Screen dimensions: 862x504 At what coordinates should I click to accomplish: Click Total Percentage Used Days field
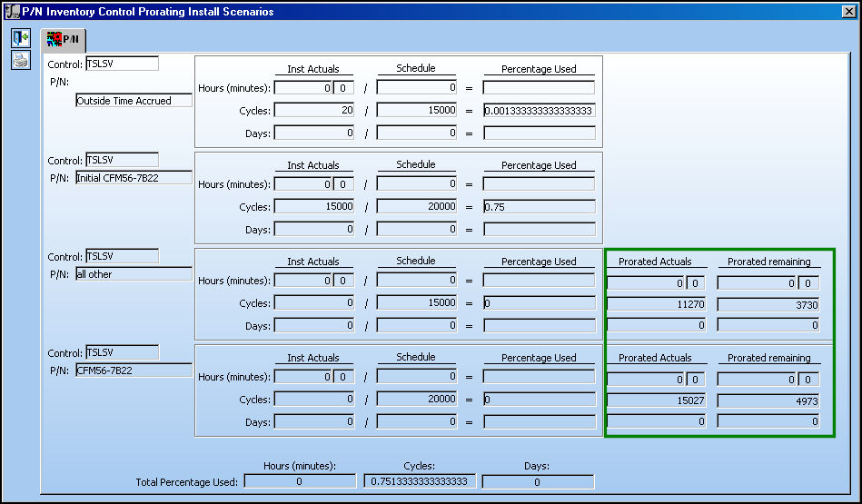(539, 481)
